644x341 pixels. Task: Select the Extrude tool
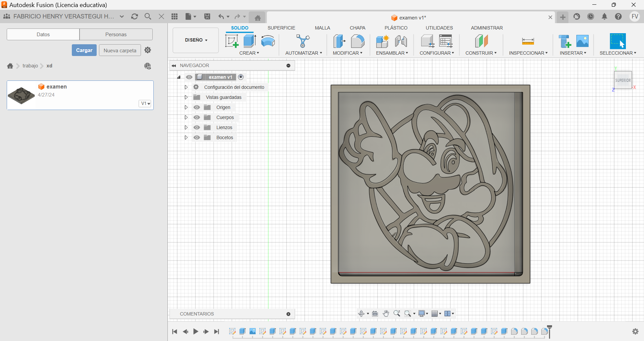click(250, 41)
